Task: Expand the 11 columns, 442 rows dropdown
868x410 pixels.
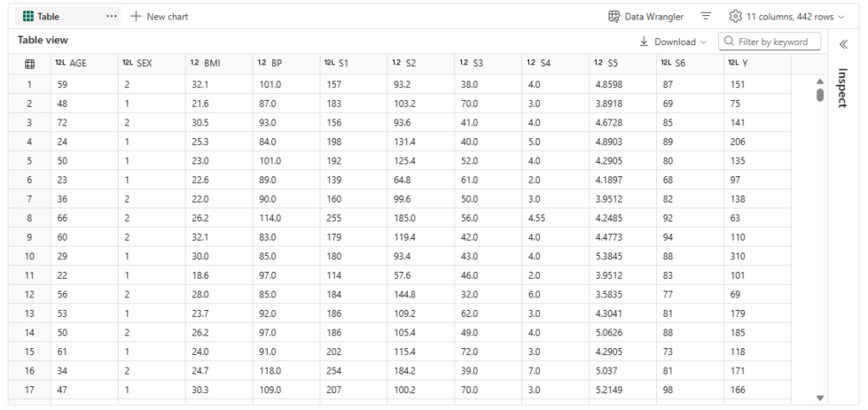Action: click(x=841, y=17)
